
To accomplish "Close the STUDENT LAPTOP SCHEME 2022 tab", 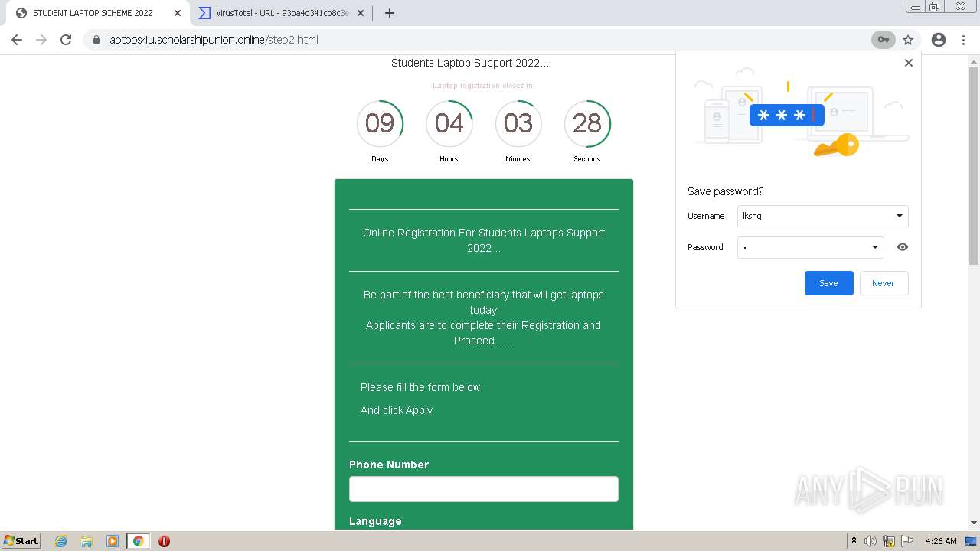I will click(x=178, y=13).
